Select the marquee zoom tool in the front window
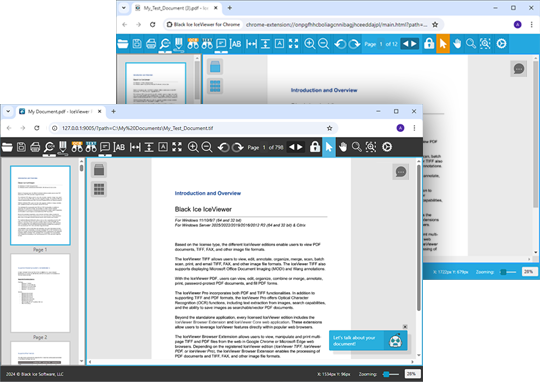Screen dimensions: 540x382 (371, 147)
